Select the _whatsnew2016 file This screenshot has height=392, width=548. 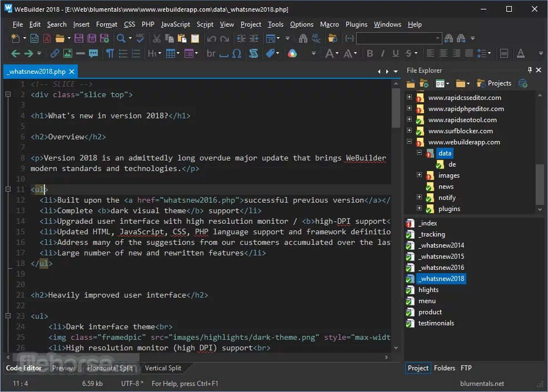442,268
